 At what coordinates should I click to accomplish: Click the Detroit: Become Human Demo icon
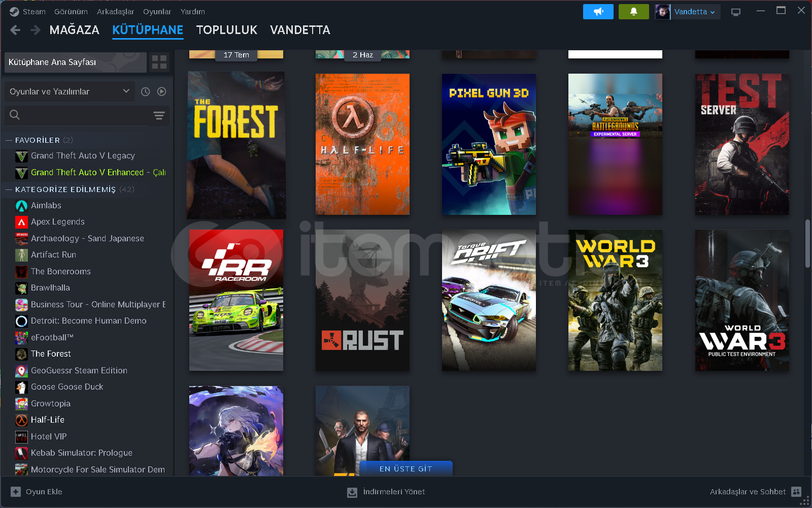click(21, 321)
